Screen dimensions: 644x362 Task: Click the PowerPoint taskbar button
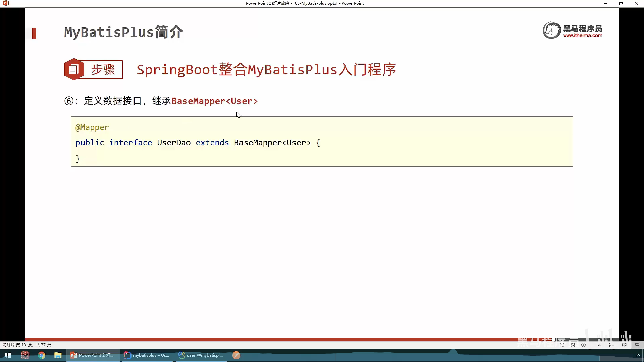click(x=93, y=355)
